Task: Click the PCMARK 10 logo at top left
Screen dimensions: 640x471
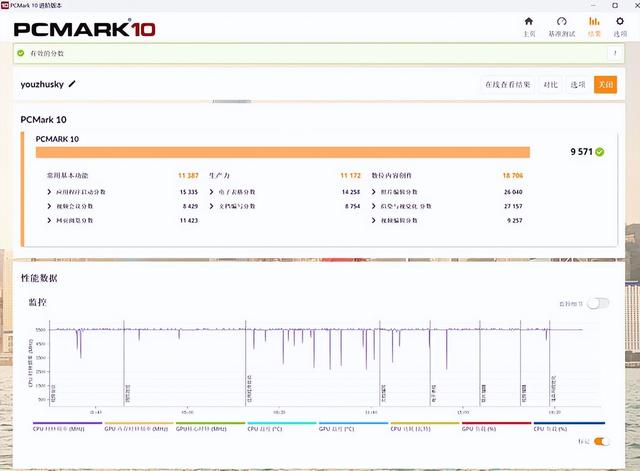Action: (84, 29)
